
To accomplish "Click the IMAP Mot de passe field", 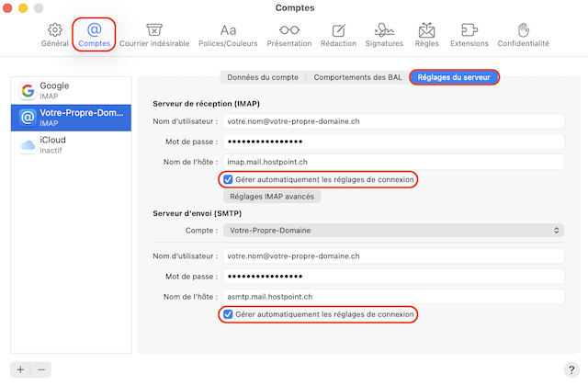I will tap(394, 142).
